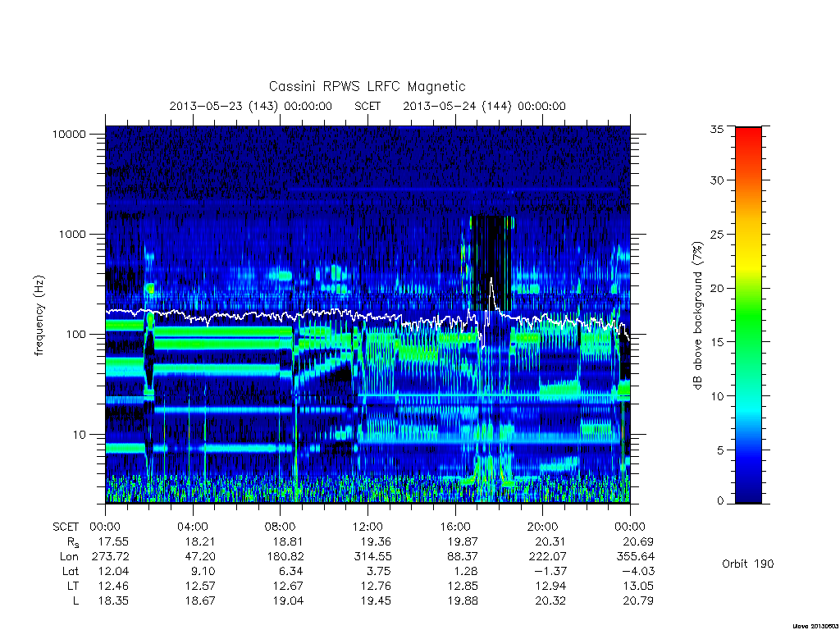
Task: Select the start time "2013-05-23 (143) 00:00:00"
Action: (251, 106)
